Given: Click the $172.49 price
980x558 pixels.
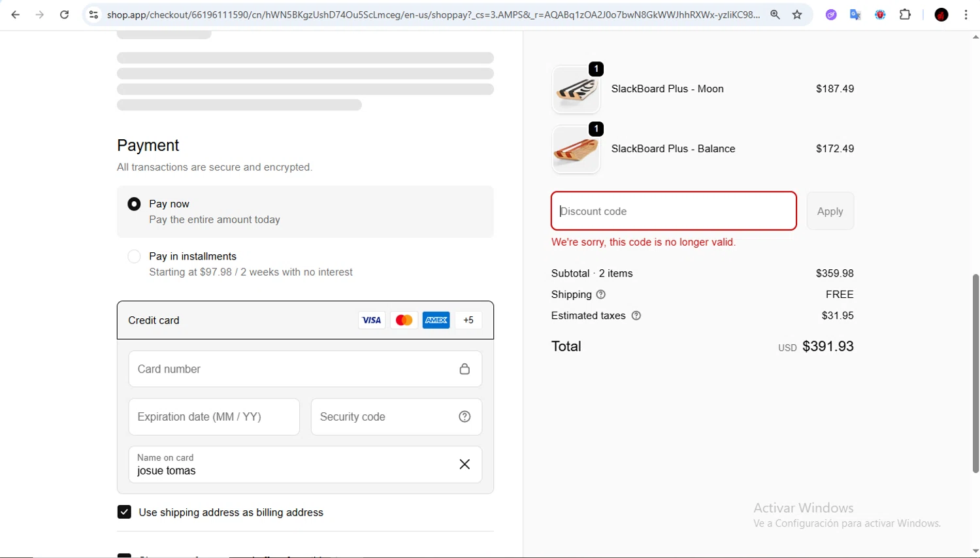Looking at the screenshot, I should click(x=835, y=149).
